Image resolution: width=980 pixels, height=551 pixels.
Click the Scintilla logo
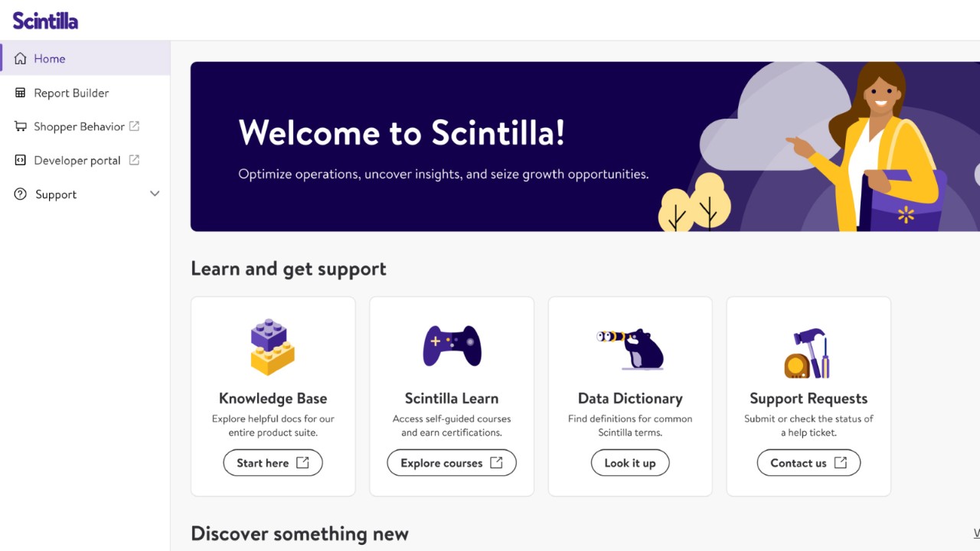[x=45, y=21]
